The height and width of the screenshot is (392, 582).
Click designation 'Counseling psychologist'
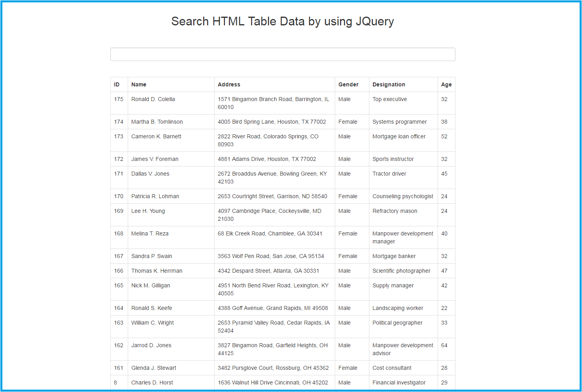(x=403, y=196)
